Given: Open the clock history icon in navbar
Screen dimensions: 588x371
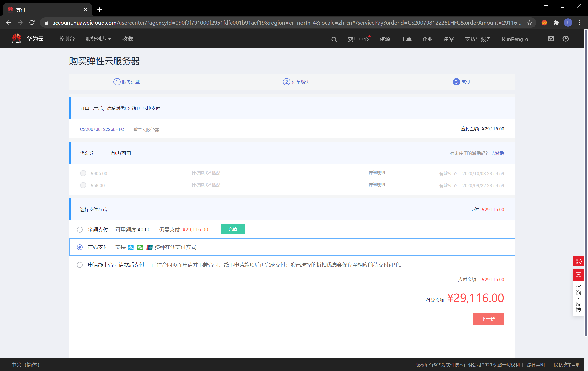Looking at the screenshot, I should [565, 39].
